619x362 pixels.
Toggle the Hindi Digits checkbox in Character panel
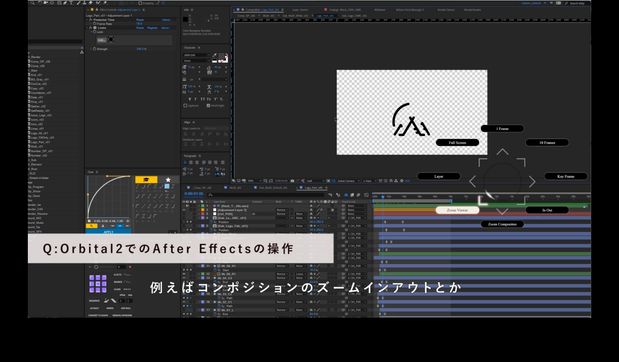click(x=208, y=106)
